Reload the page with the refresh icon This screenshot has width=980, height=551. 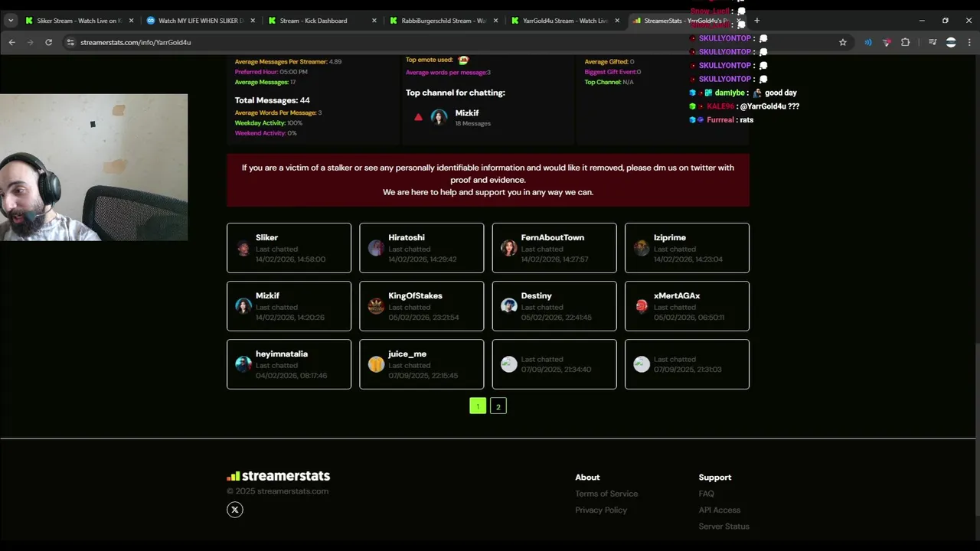click(48, 42)
